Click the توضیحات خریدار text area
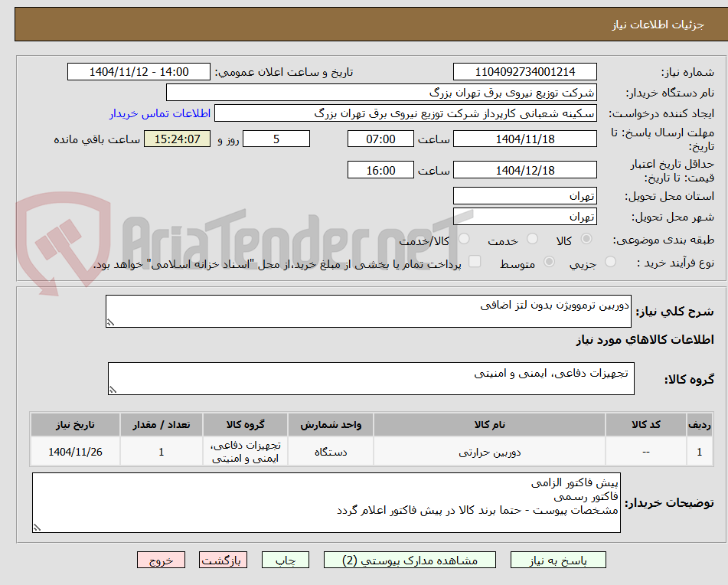This screenshot has width=728, height=585. click(326, 503)
